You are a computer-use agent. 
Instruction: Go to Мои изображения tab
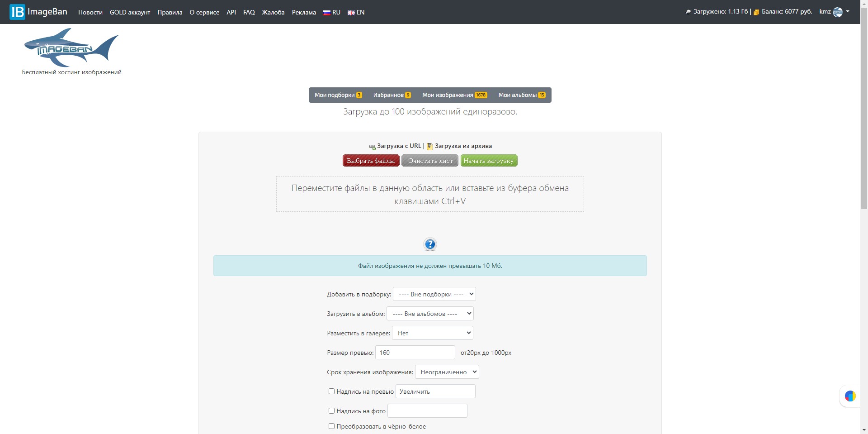[455, 95]
